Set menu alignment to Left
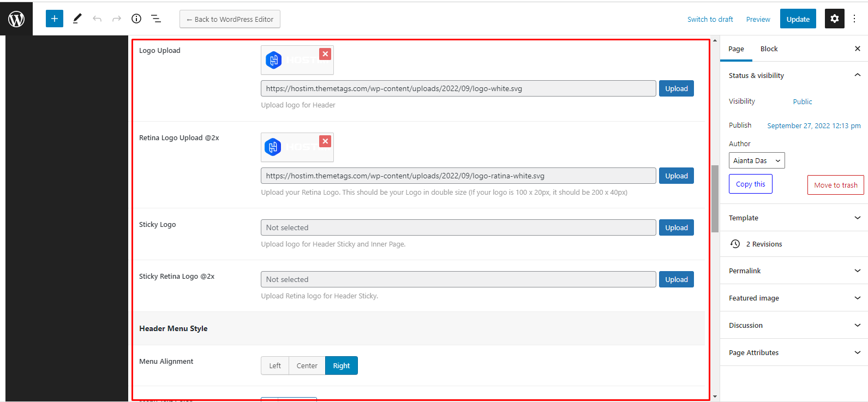This screenshot has height=402, width=868. (x=275, y=365)
